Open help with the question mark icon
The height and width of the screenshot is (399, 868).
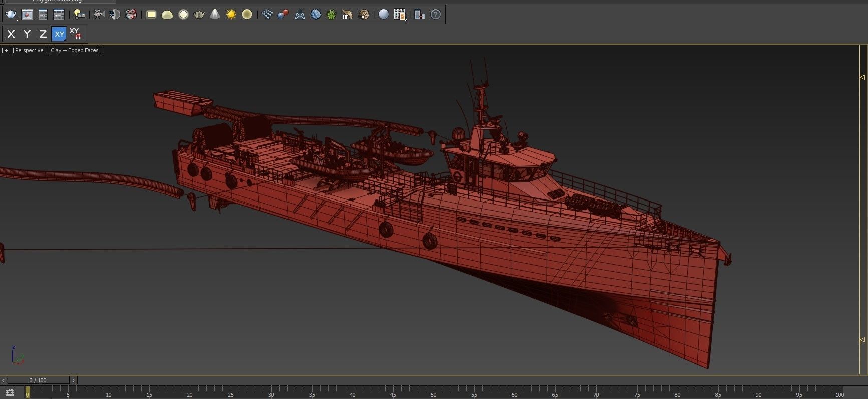point(436,15)
